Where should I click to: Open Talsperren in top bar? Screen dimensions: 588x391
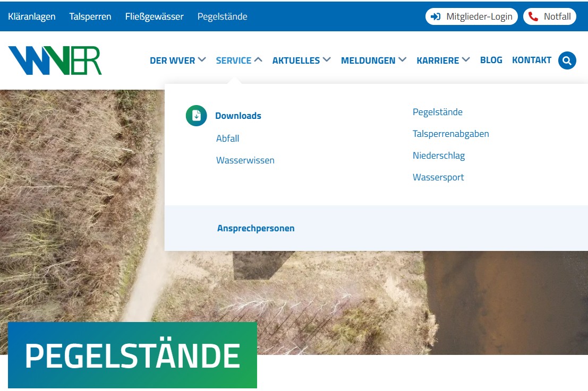coord(90,16)
